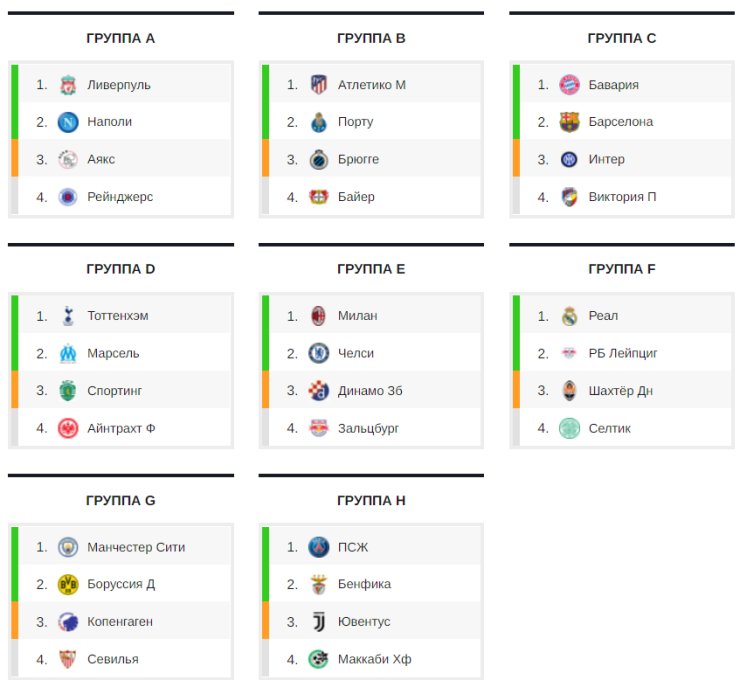Screen dimensions: 740x680
Task: Select the Марсель team name
Action: click(x=114, y=353)
